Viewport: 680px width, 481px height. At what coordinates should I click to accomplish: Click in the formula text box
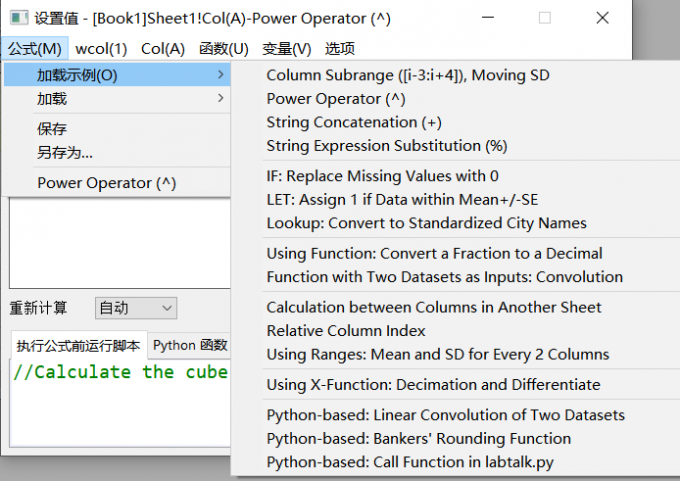120,243
